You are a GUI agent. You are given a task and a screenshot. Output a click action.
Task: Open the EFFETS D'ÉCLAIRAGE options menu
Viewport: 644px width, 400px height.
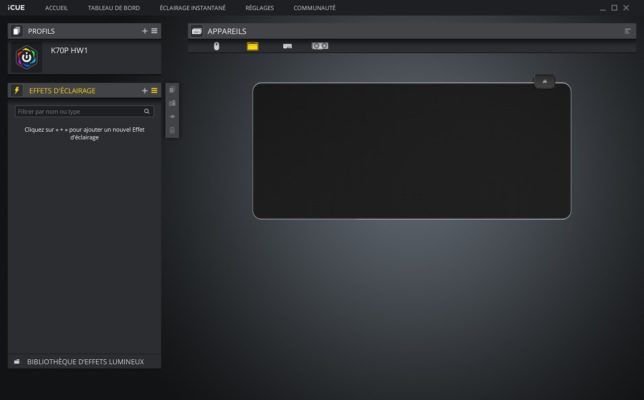(154, 90)
